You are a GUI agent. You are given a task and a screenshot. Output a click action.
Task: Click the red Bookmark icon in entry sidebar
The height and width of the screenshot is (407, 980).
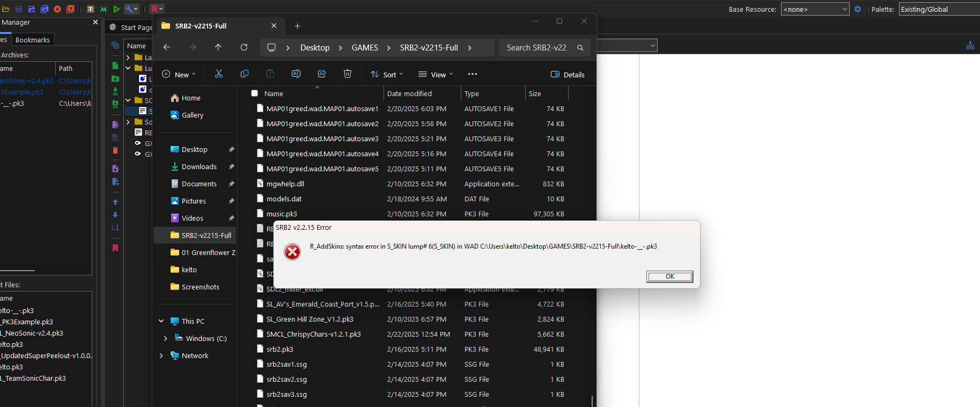(115, 248)
